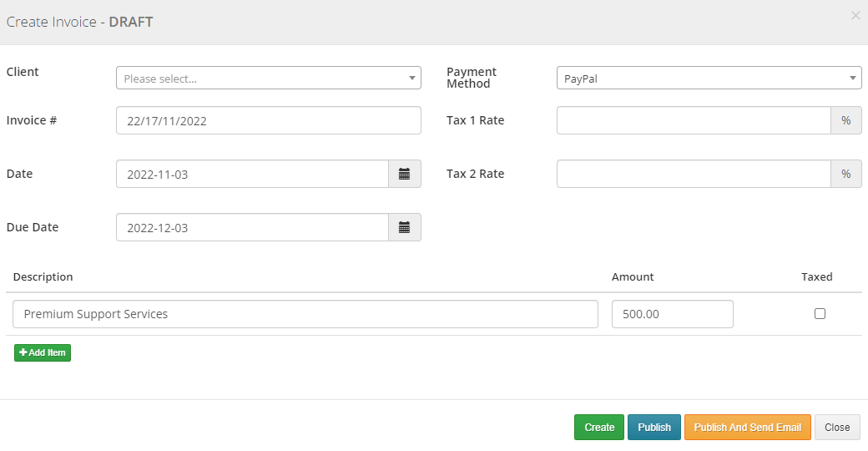The width and height of the screenshot is (868, 451).
Task: Click the Amount column header
Action: [633, 277]
